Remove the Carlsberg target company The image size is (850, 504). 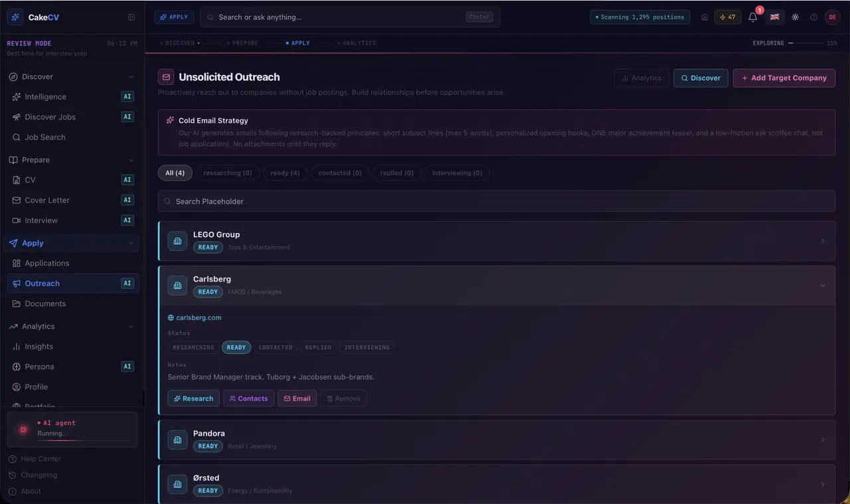(344, 398)
